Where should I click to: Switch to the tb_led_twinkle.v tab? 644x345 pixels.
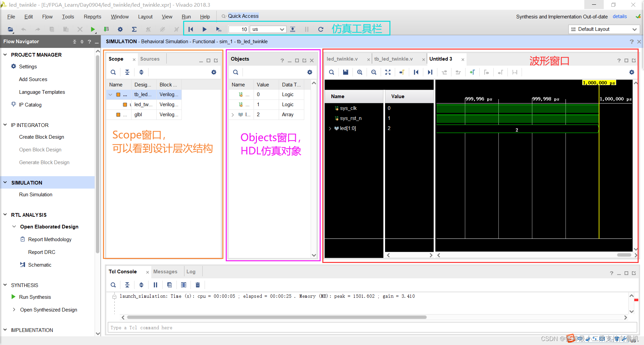click(393, 59)
